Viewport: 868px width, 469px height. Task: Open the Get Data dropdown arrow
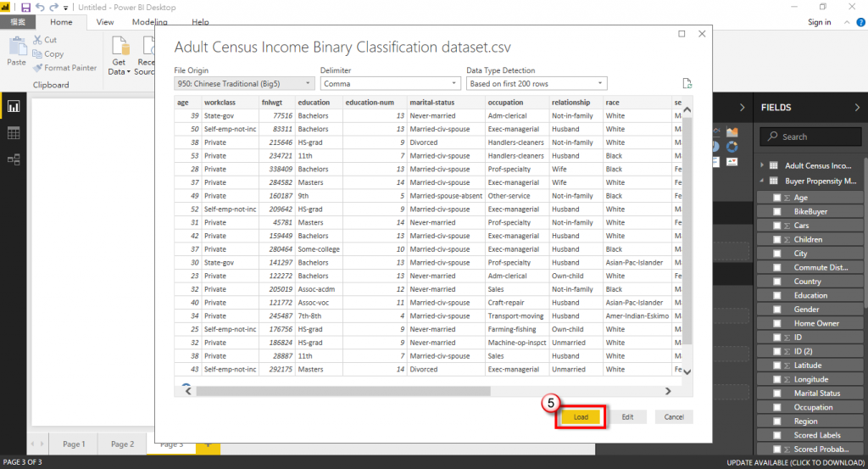(x=129, y=72)
